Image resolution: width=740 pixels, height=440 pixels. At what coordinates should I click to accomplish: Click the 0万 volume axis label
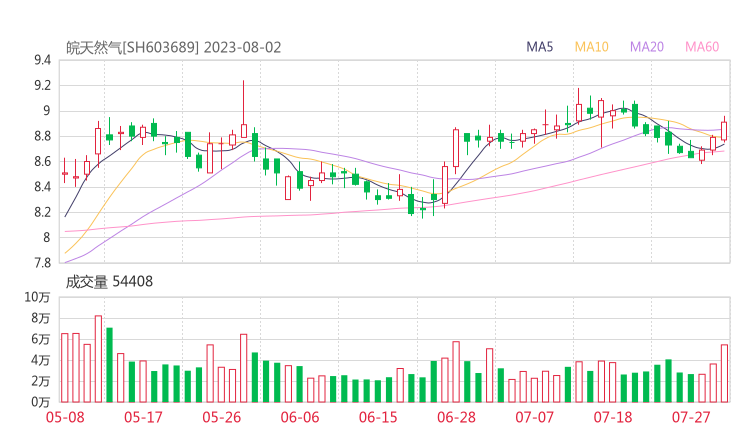(41, 402)
